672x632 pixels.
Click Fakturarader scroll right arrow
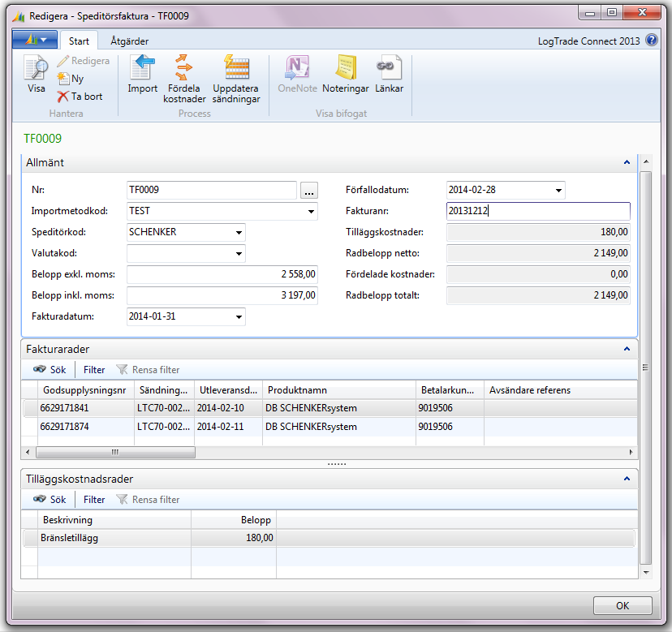pyautogui.click(x=631, y=452)
